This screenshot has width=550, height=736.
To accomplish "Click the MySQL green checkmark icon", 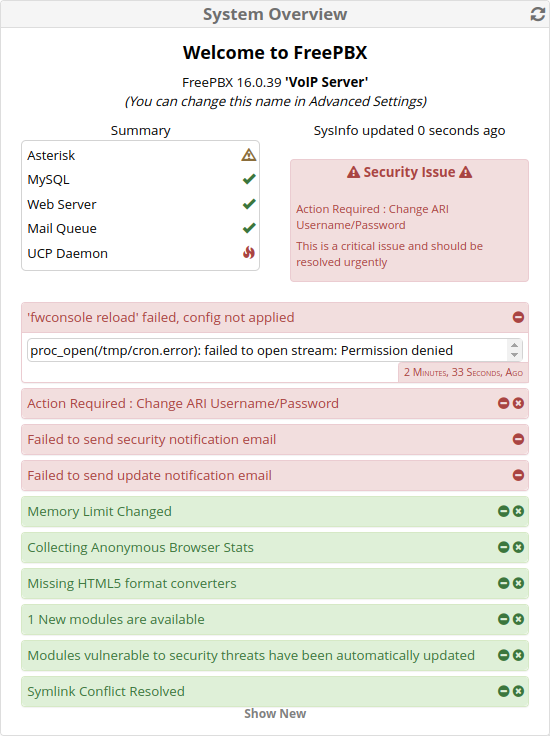I will pos(249,179).
